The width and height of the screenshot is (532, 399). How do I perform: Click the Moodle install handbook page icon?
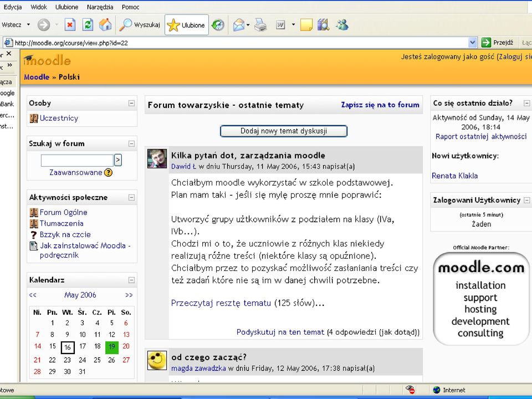point(33,246)
